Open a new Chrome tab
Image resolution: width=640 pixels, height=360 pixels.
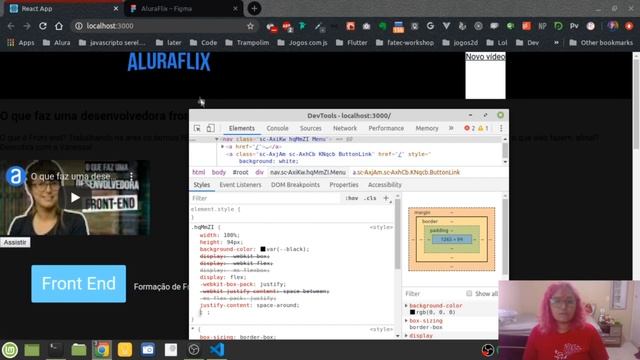254,8
